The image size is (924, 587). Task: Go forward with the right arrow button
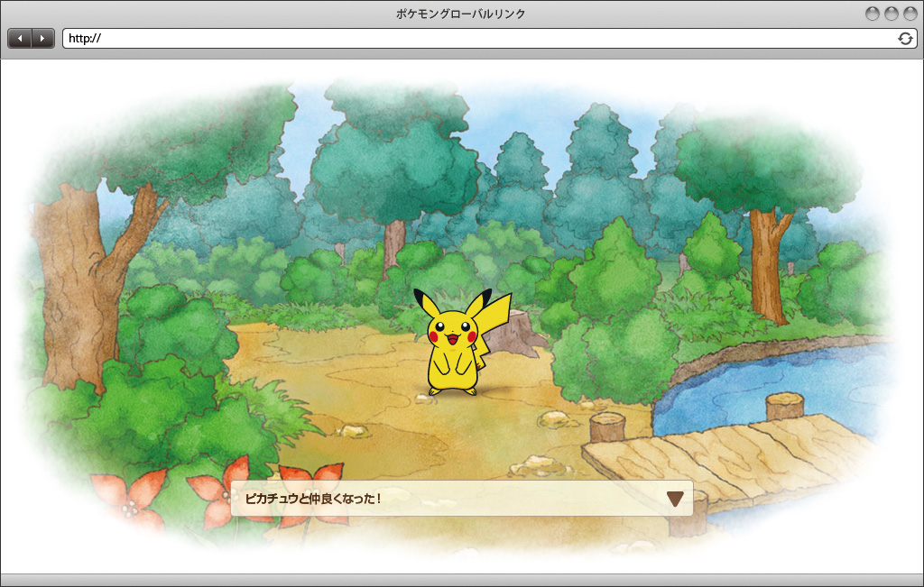click(x=43, y=38)
